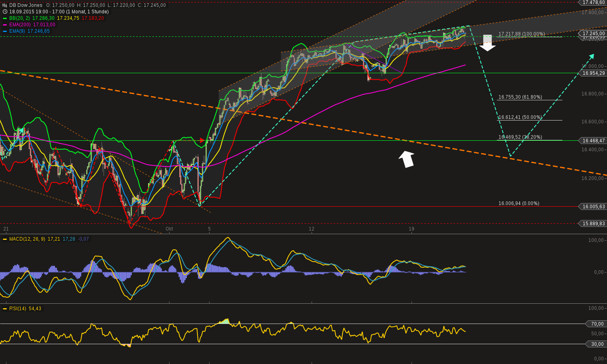Click the 15.889,83 dashed level tag

594,224
